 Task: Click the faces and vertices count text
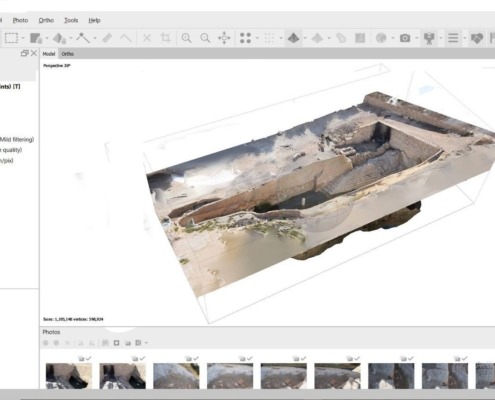(x=73, y=319)
